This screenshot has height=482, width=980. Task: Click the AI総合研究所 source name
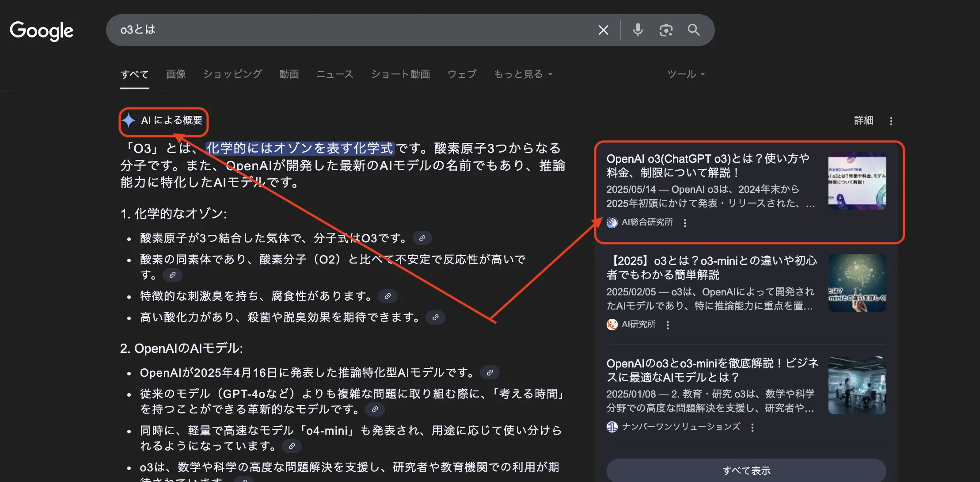coord(647,222)
